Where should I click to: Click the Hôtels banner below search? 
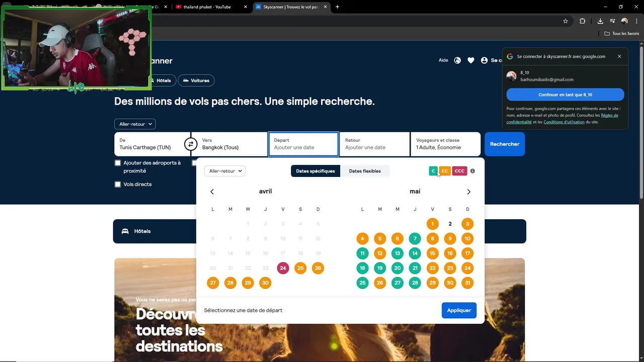point(319,231)
